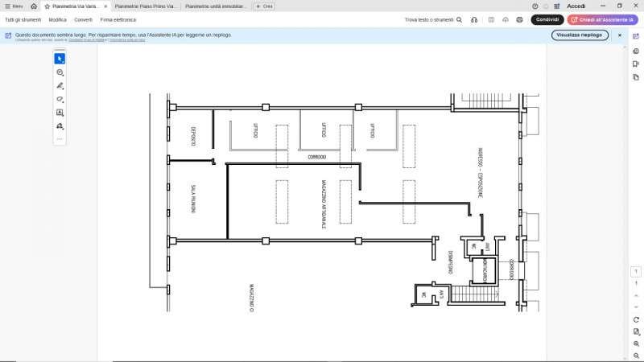Open the comments panel icon in right rail

click(636, 51)
